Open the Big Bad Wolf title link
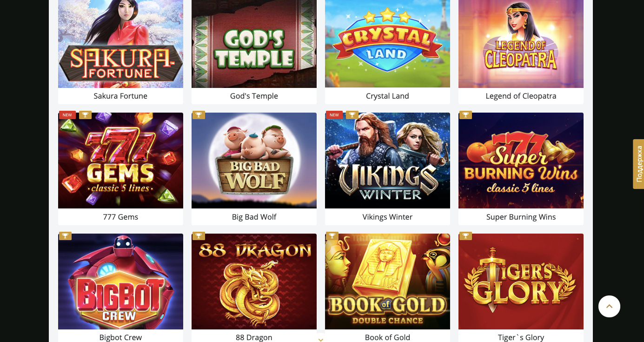Image resolution: width=644 pixels, height=342 pixels. 254,217
